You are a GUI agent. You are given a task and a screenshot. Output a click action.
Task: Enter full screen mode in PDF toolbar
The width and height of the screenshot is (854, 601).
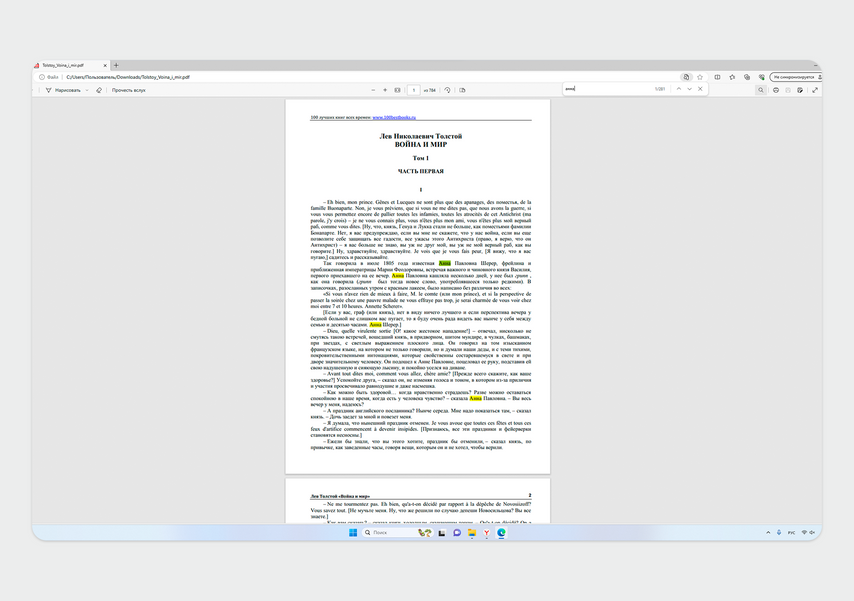(815, 90)
